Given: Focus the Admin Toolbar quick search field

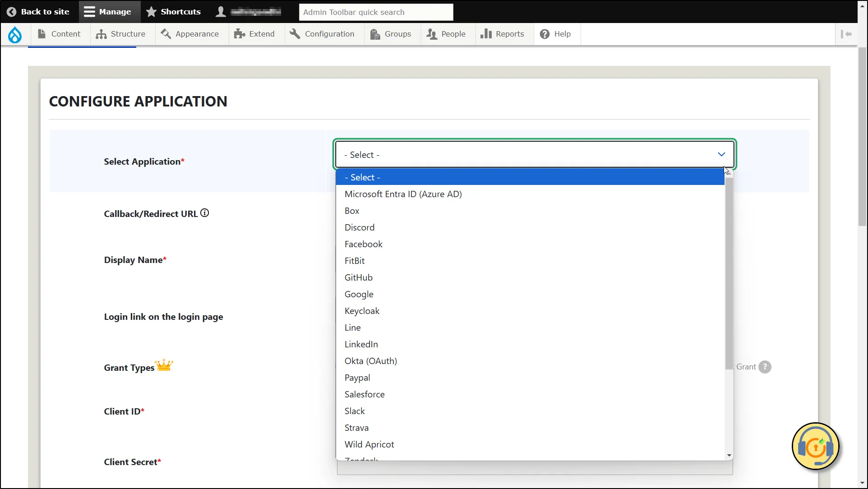Looking at the screenshot, I should (x=376, y=12).
